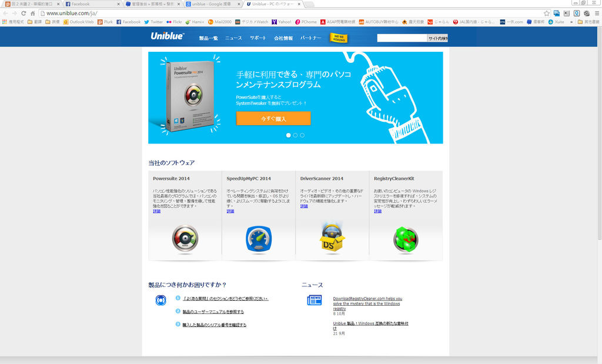Open the serial number confirmation link
602x364 pixels.
click(x=214, y=325)
